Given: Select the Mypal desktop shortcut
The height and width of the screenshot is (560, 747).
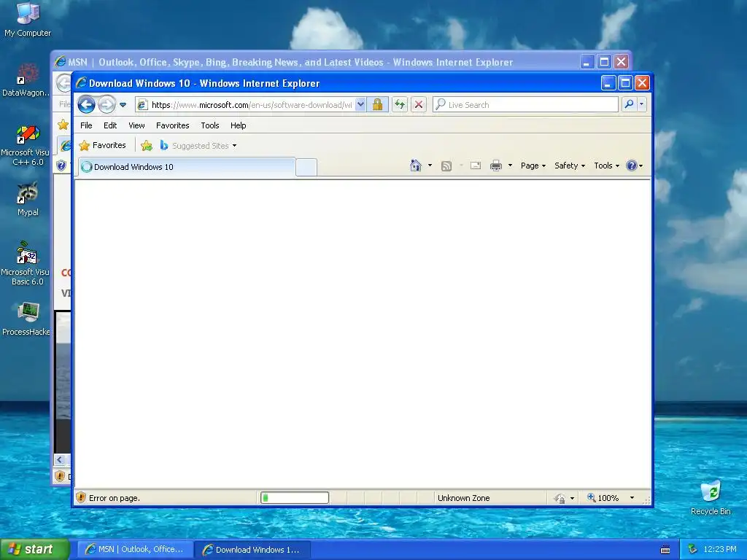Looking at the screenshot, I should pos(28,199).
